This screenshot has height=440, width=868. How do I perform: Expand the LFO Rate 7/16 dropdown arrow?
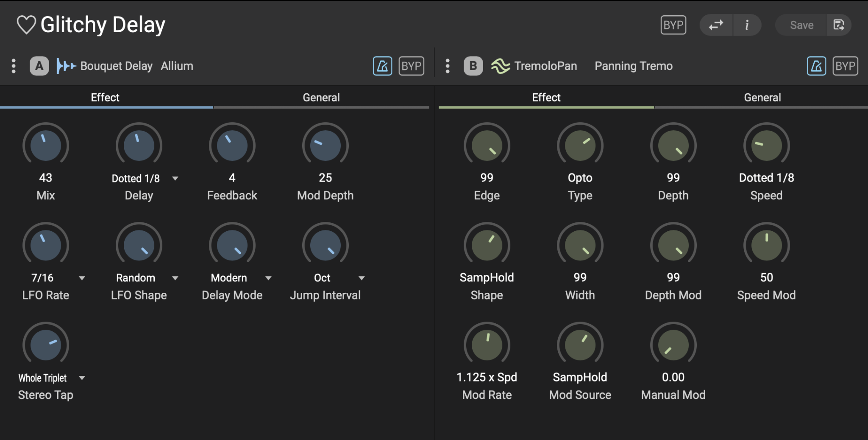[82, 278]
